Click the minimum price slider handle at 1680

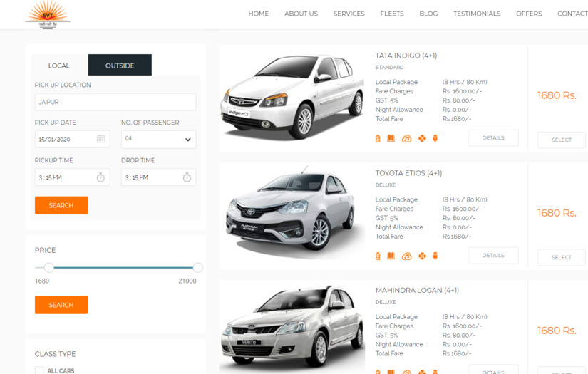point(49,268)
